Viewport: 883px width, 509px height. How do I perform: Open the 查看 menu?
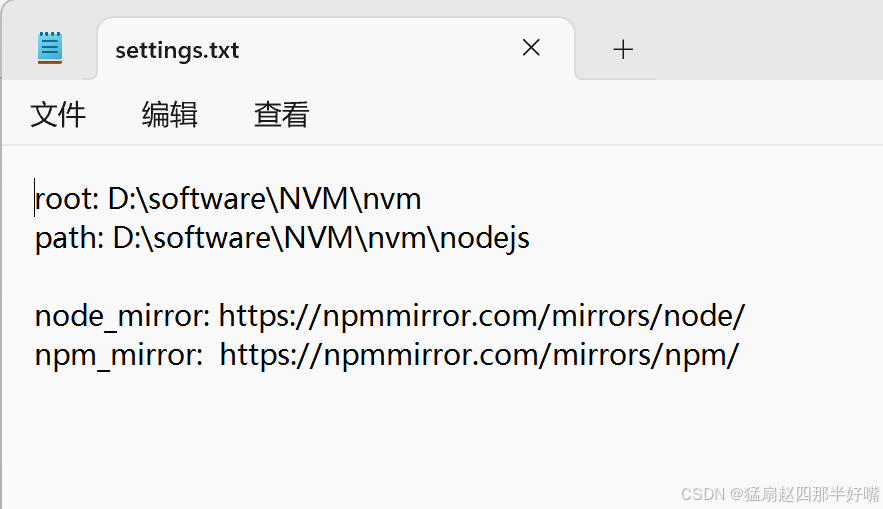point(282,115)
